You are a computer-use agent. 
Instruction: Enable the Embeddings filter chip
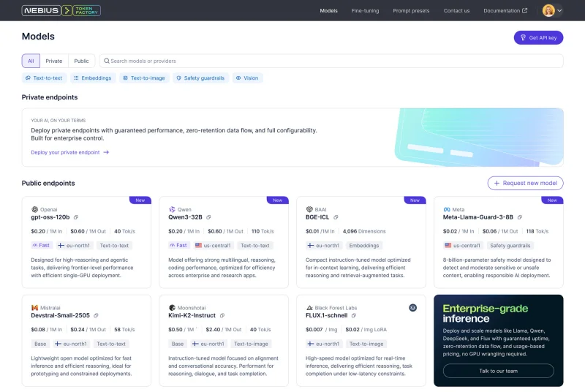point(93,78)
